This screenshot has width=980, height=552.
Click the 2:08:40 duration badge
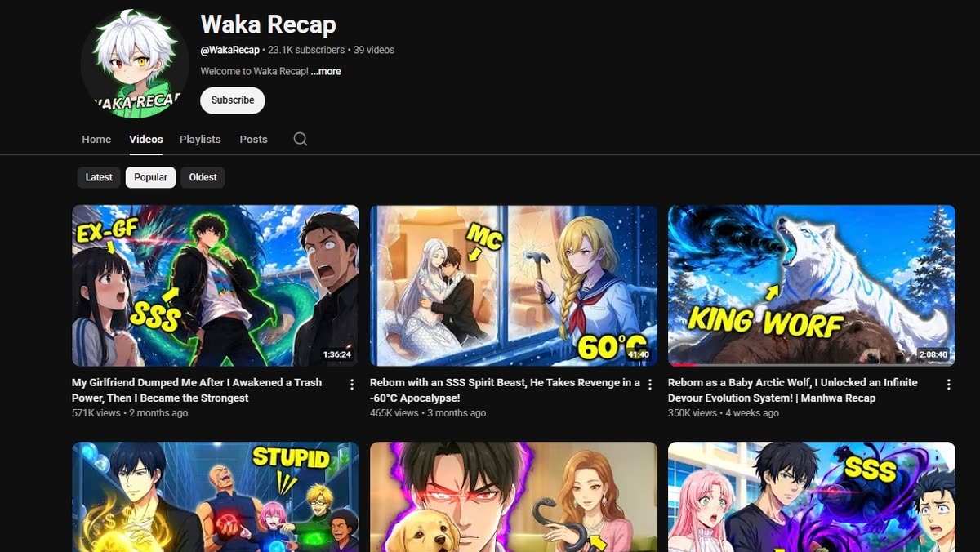933,355
